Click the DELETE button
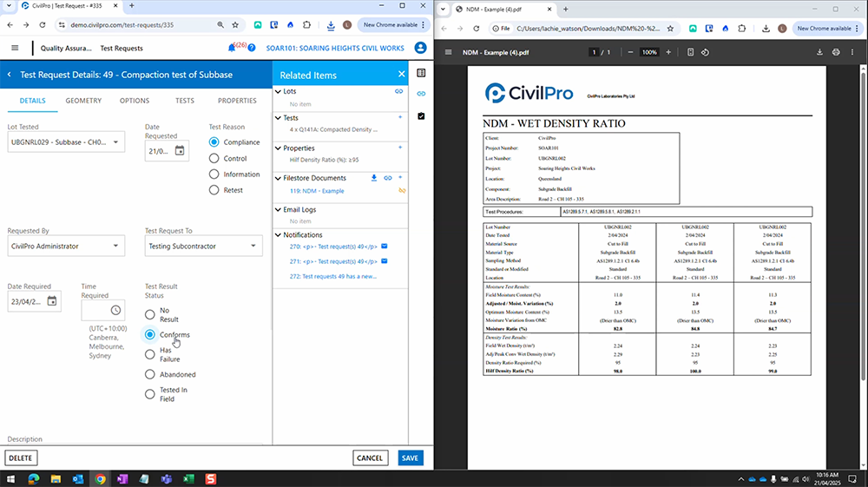868x487 pixels. [21, 457]
